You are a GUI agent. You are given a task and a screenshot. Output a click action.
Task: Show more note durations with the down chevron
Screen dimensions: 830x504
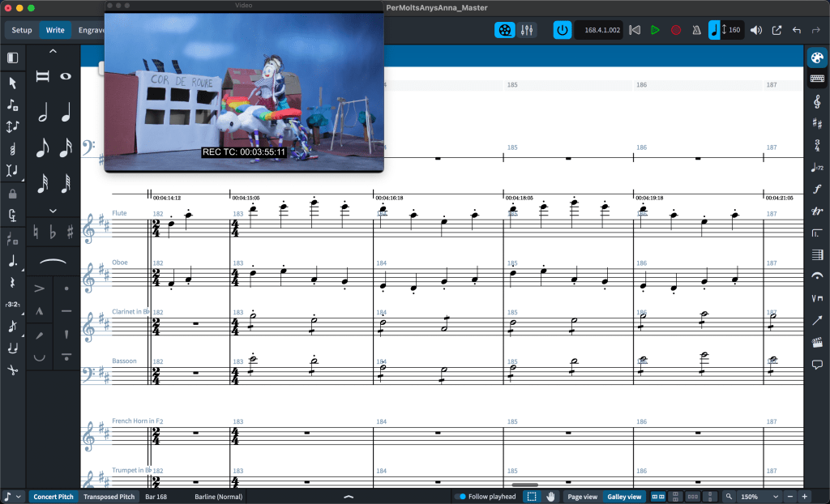point(53,211)
